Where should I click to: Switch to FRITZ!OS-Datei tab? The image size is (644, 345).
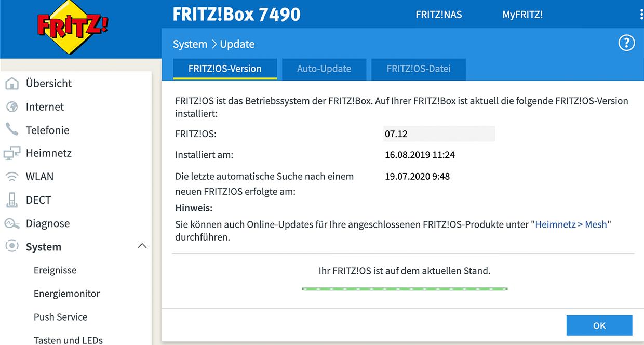419,69
